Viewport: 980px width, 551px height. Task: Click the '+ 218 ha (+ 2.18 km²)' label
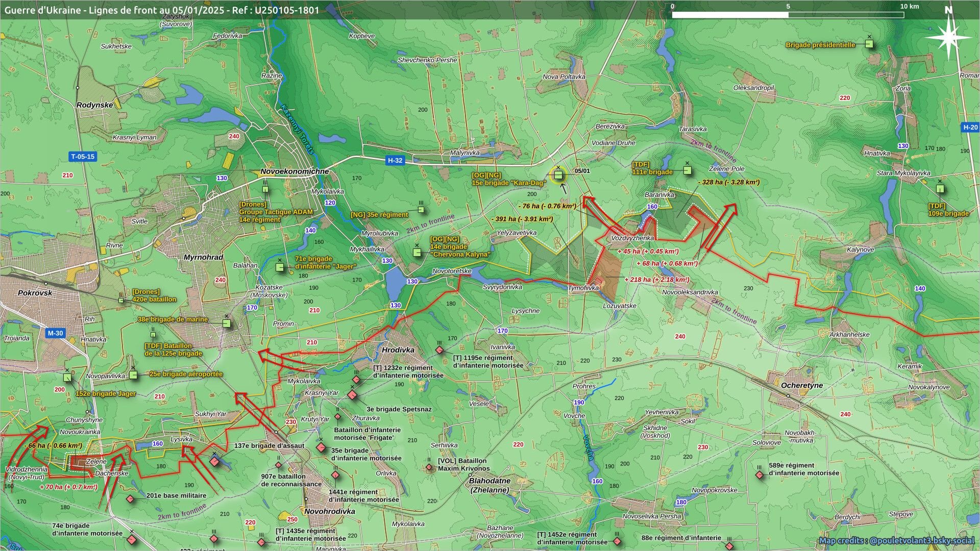point(657,280)
